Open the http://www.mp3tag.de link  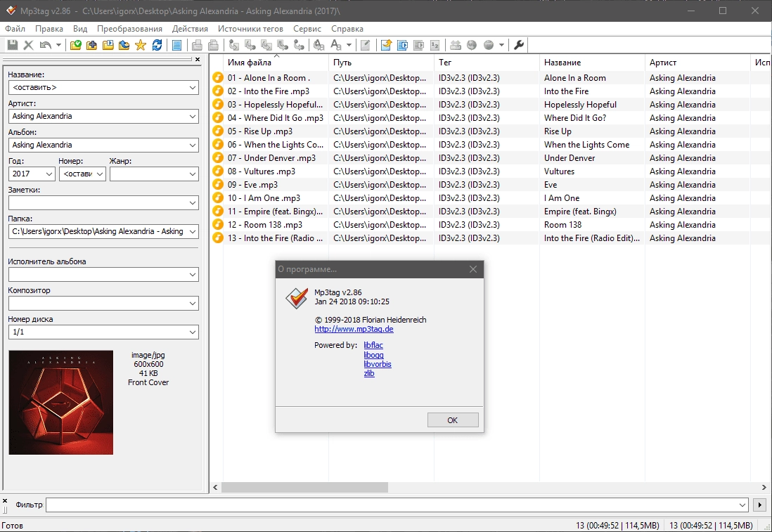pyautogui.click(x=354, y=329)
